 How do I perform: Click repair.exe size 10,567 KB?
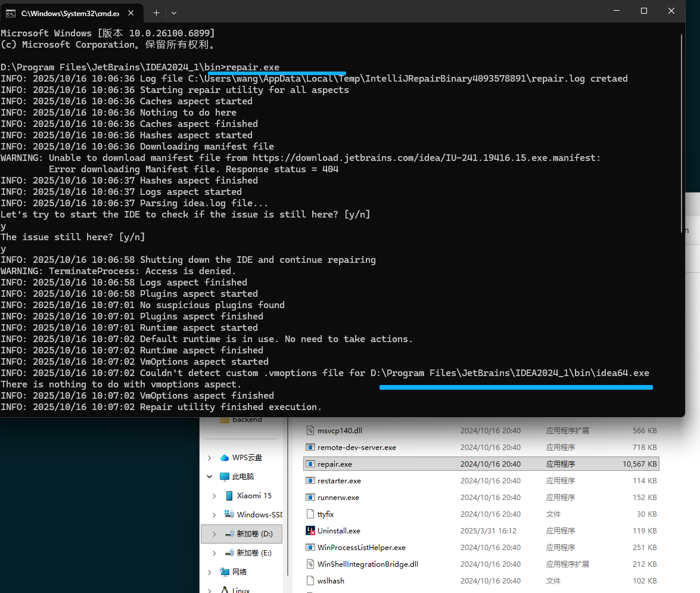tap(640, 464)
